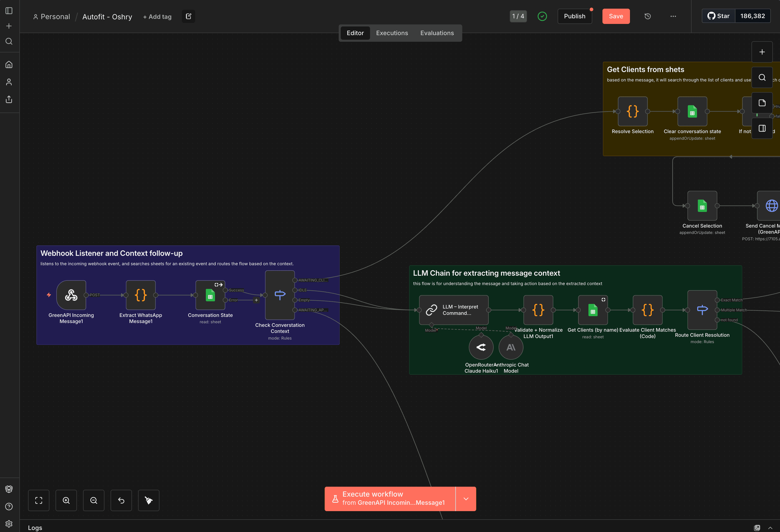Select the Get Clients from shets note title
Viewport: 780px width, 532px height.
[x=645, y=69]
